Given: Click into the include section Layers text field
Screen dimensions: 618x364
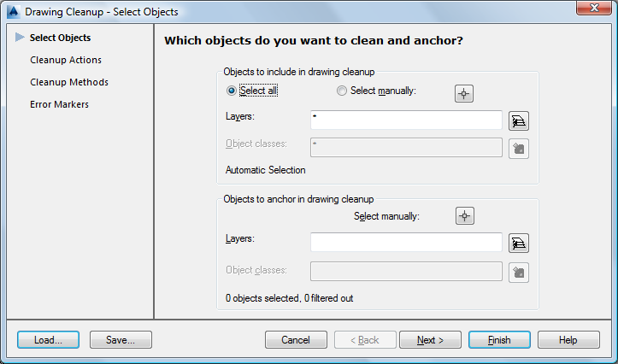Looking at the screenshot, I should (406, 120).
